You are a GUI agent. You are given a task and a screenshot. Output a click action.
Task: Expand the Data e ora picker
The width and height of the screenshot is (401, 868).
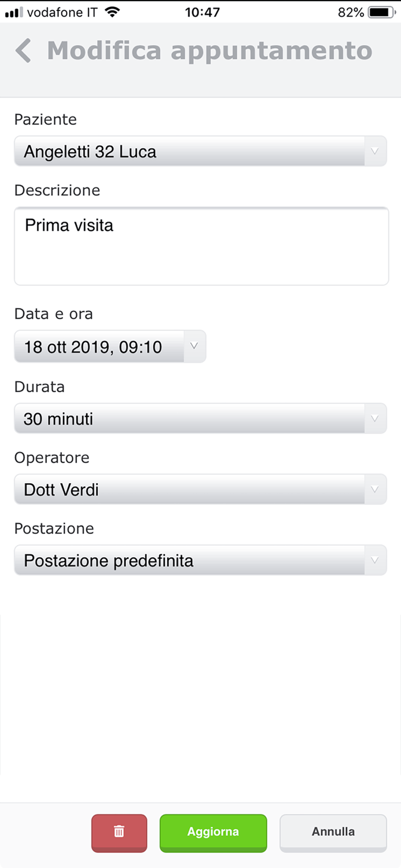click(194, 346)
